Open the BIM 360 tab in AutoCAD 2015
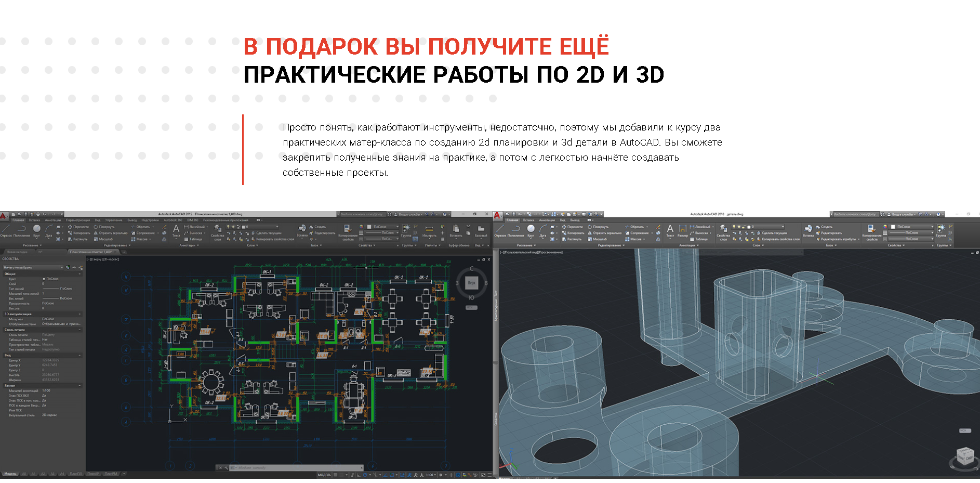The height and width of the screenshot is (483, 980). (x=193, y=220)
